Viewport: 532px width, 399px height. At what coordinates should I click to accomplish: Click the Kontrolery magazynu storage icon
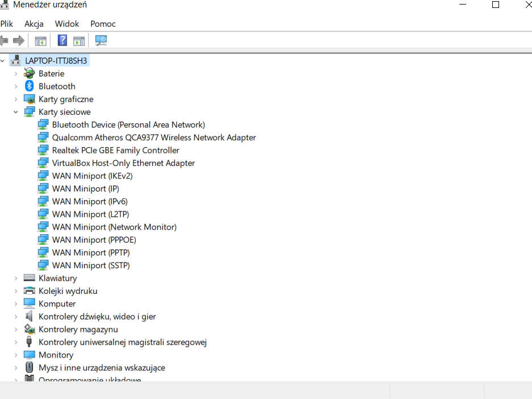(29, 329)
